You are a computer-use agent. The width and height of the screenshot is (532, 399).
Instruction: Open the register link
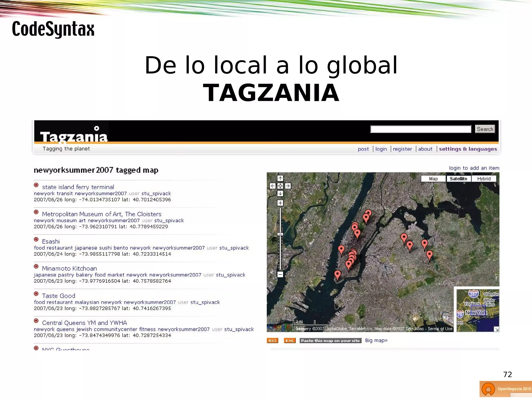pos(402,149)
